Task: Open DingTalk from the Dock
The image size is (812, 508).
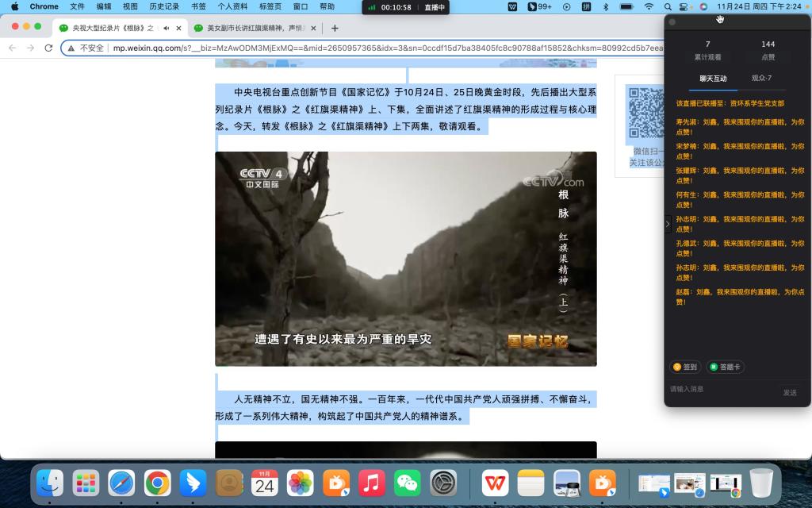Action: pos(193,483)
